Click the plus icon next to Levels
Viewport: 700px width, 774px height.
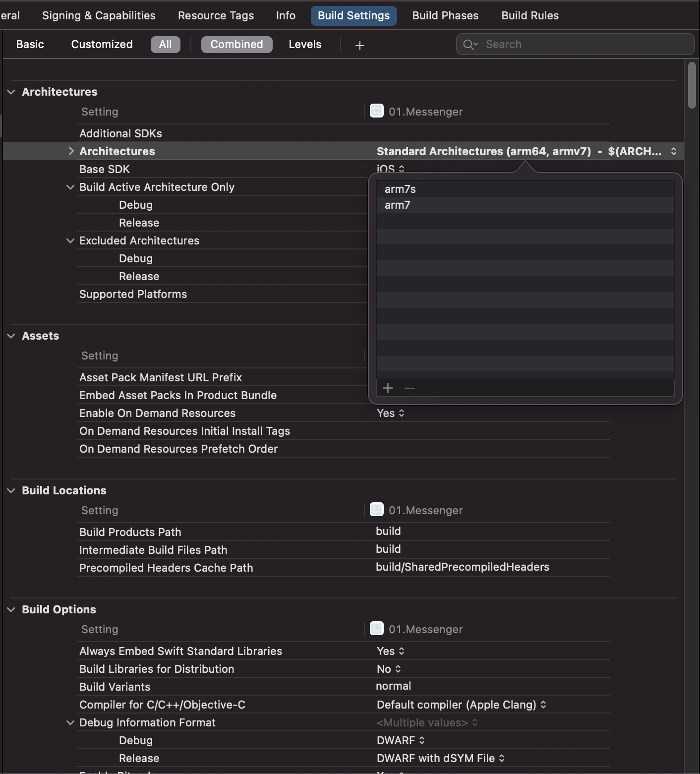359,45
